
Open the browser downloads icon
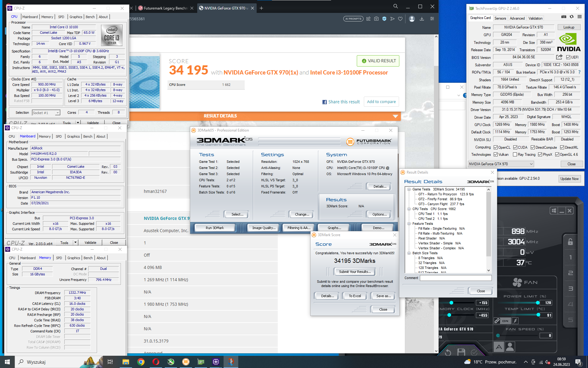pyautogui.click(x=422, y=19)
